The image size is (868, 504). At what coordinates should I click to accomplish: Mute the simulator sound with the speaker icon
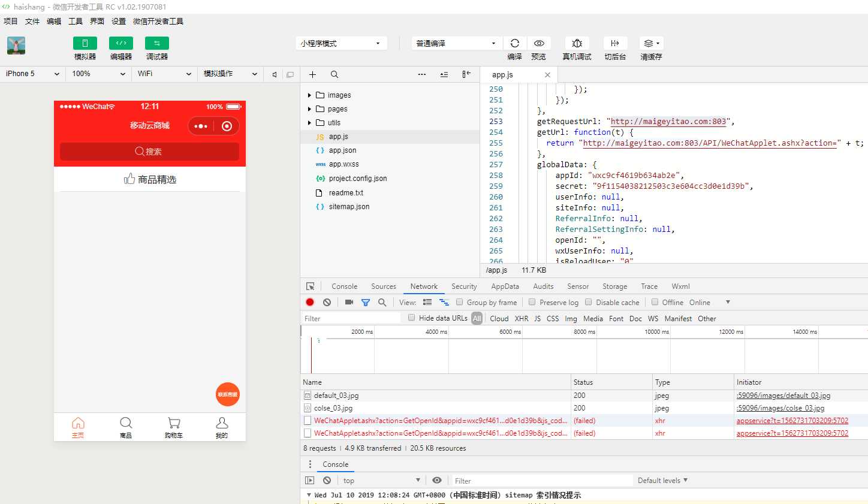[275, 74]
